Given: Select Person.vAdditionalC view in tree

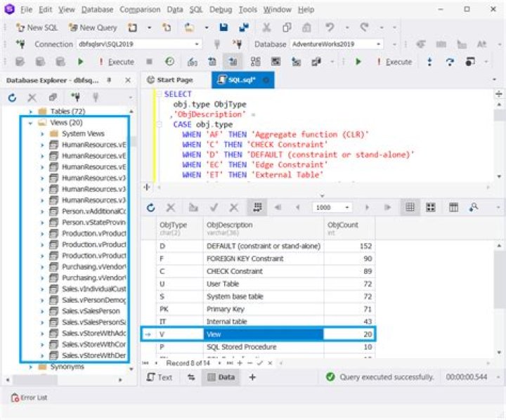Looking at the screenshot, I should (x=93, y=211).
